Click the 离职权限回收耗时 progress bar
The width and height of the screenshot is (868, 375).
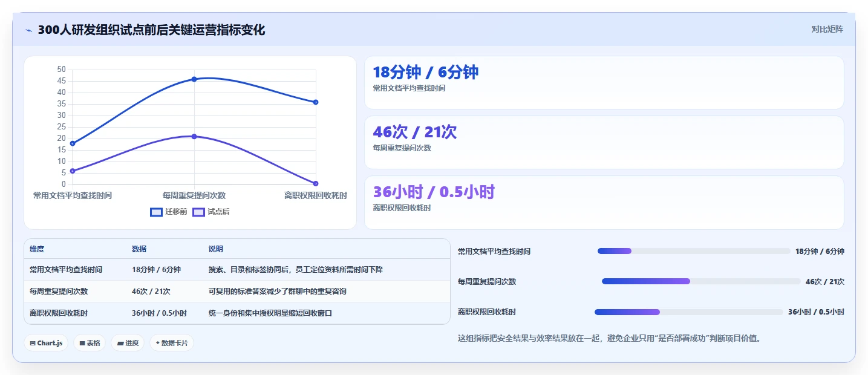689,312
